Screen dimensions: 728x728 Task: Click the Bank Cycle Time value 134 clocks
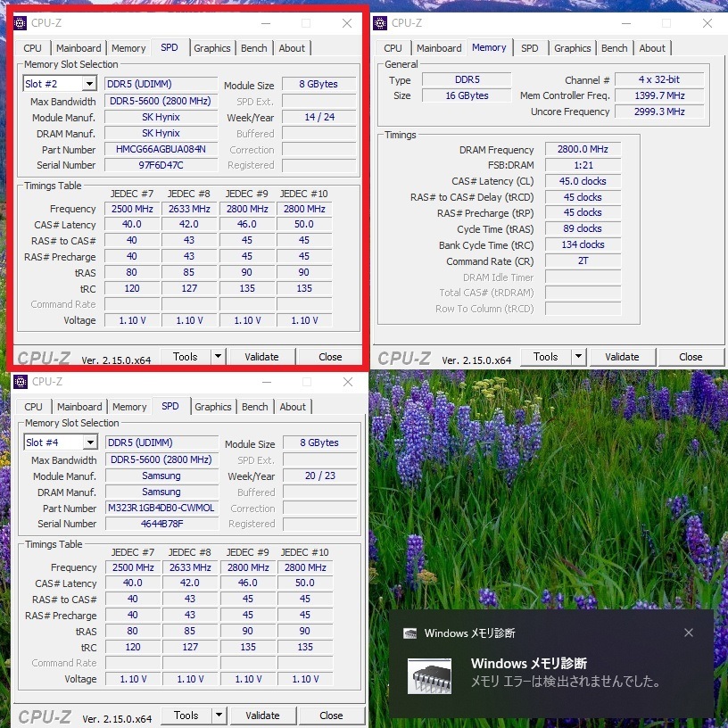(583, 244)
